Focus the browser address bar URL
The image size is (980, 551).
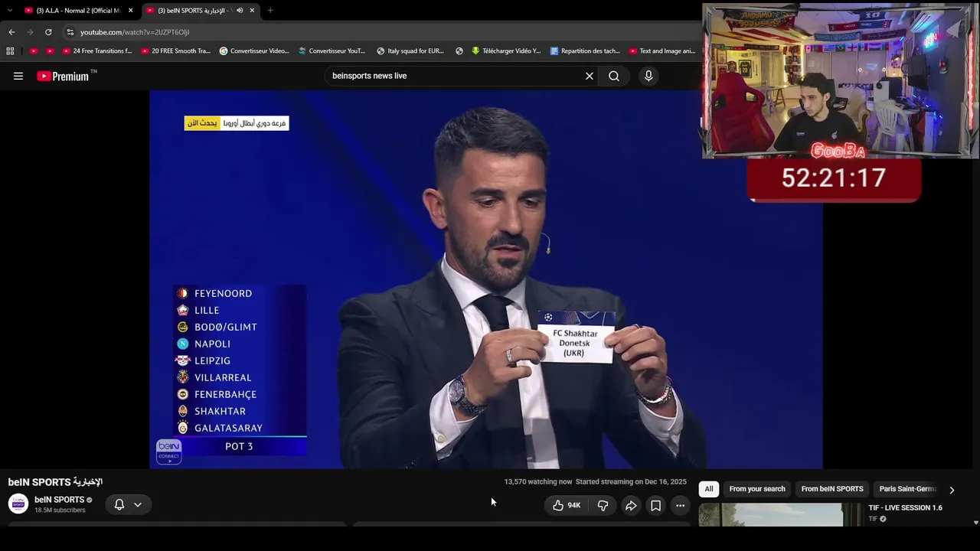point(135,32)
